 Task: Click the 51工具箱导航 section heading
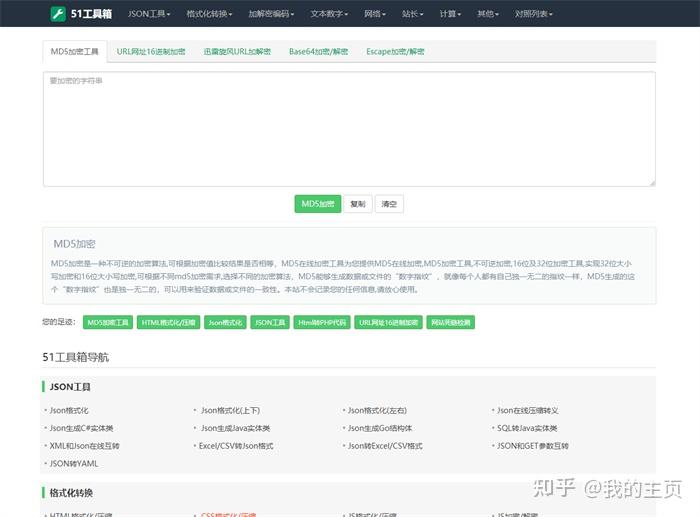click(75, 357)
